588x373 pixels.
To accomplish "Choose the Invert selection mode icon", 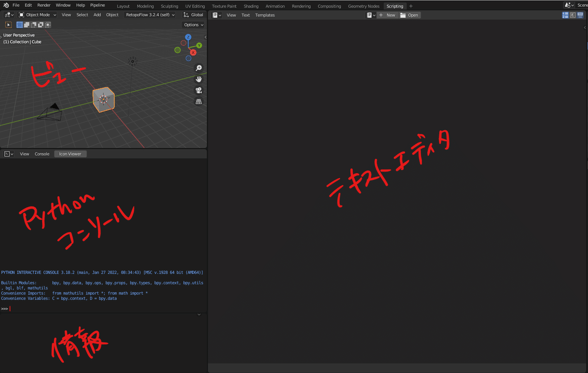I will pyautogui.click(x=41, y=25).
